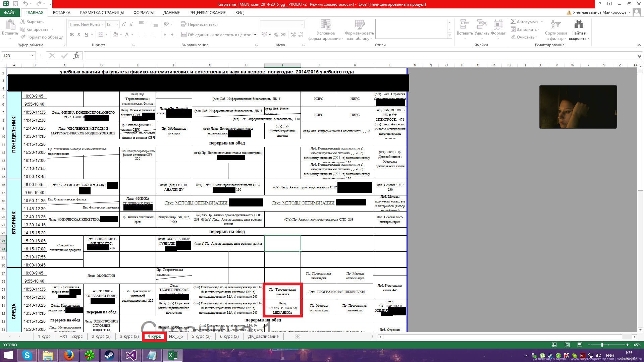Viewport: 644px width, 362px height.
Task: Click the Автосумма sigma icon
Action: pos(513,21)
